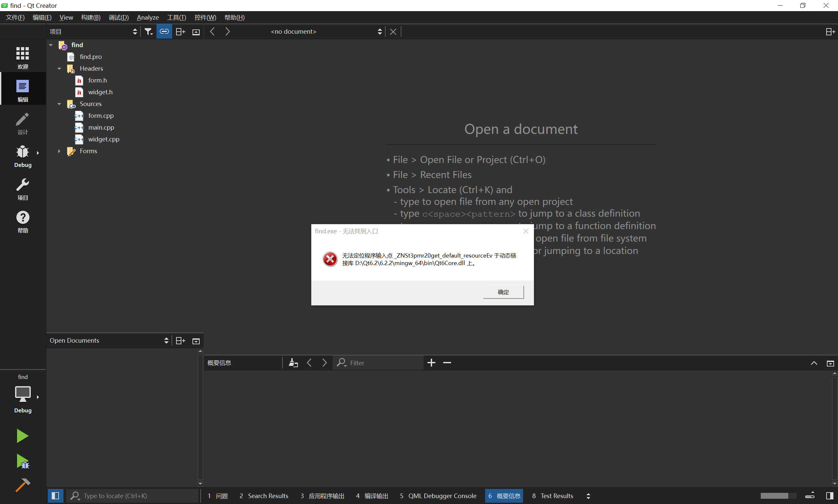Click the green Run button
Viewport: 838px width, 504px height.
pos(22,436)
